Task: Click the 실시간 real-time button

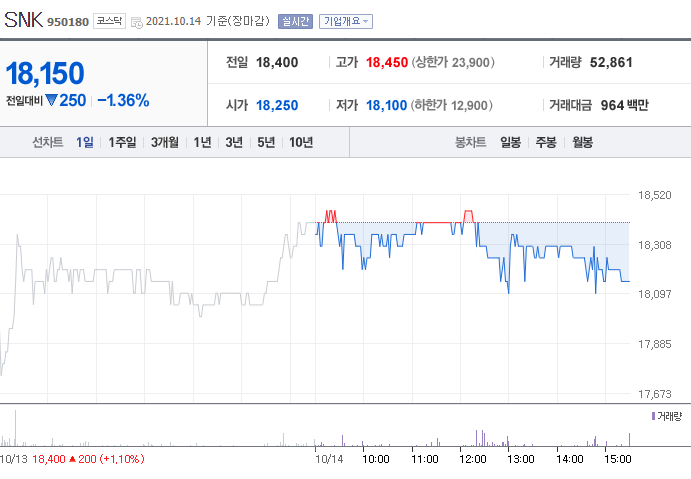Action: (x=295, y=21)
